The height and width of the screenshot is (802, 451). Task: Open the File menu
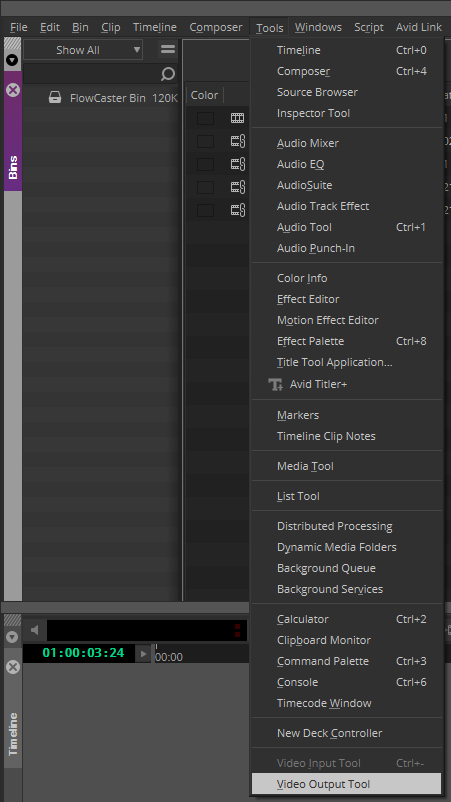tap(19, 27)
